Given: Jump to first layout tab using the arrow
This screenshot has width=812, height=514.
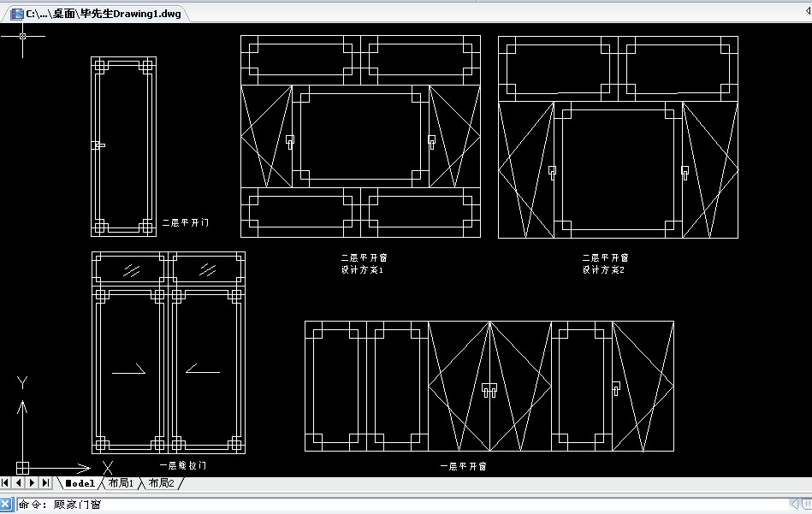Looking at the screenshot, I should pyautogui.click(x=6, y=484).
